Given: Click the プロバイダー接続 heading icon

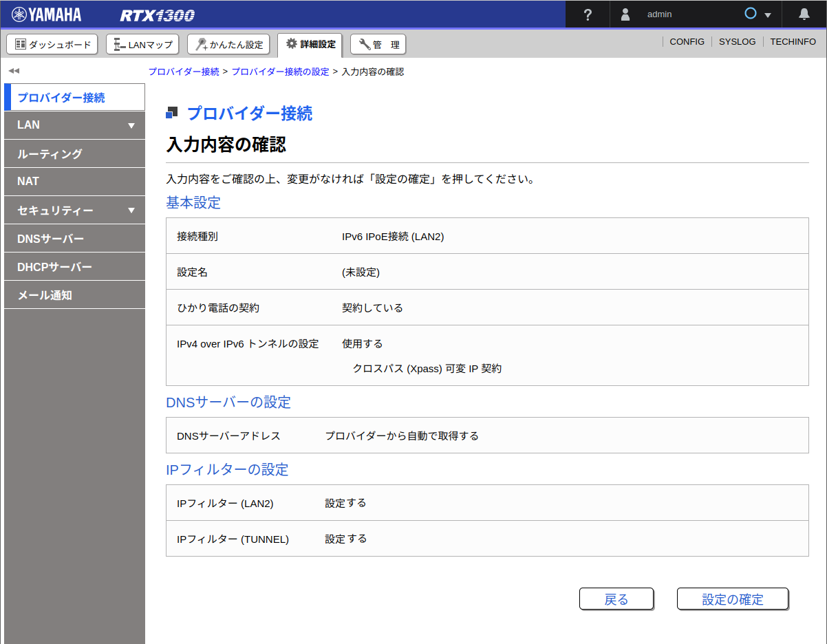Looking at the screenshot, I should (x=171, y=112).
